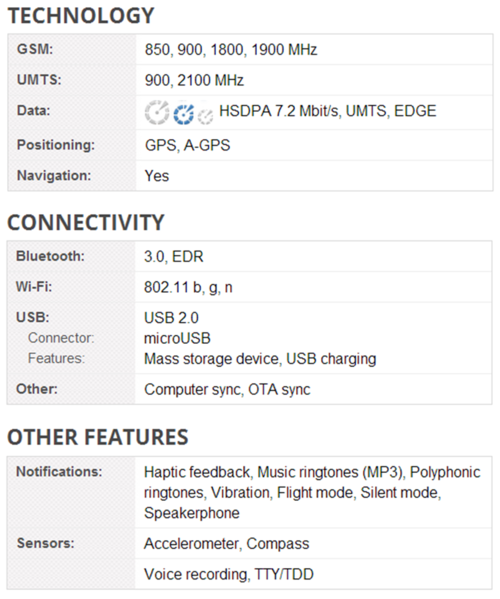Click the large gray data speed icon
The width and height of the screenshot is (500, 599).
pyautogui.click(x=157, y=113)
